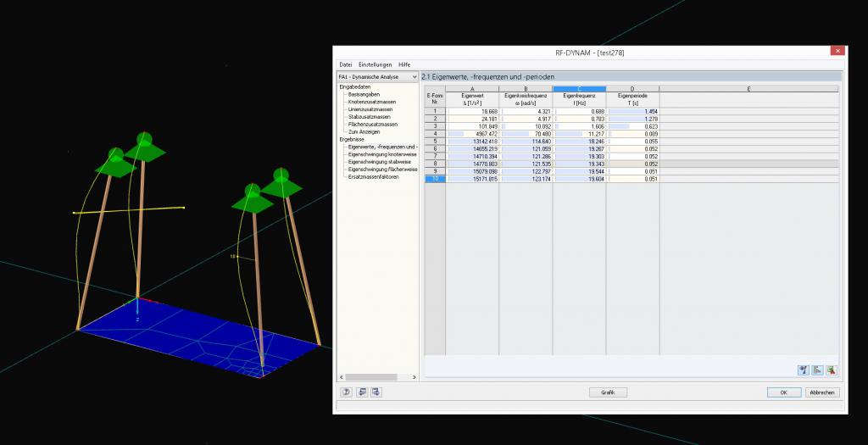868x445 pixels.
Task: Open the Einstellungen menu
Action: (x=375, y=64)
